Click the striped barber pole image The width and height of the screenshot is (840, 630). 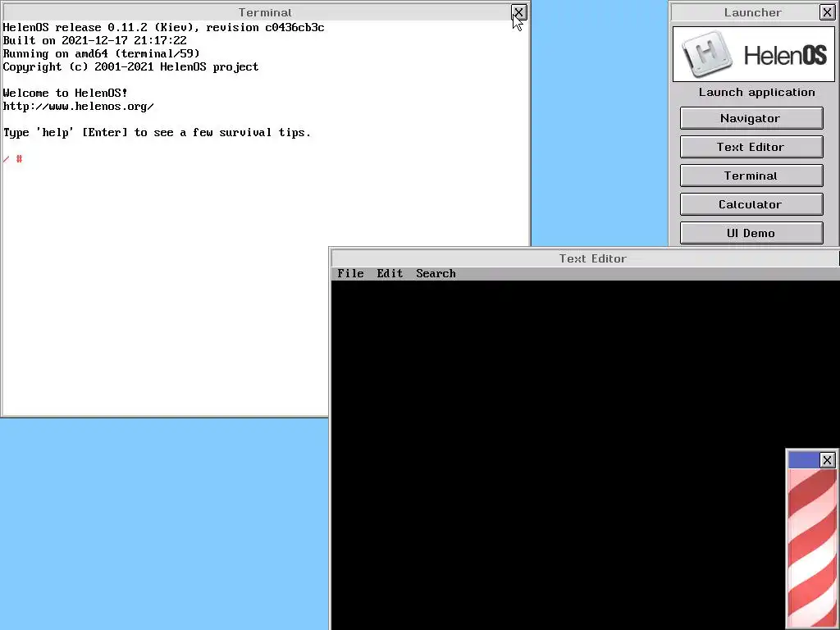[x=812, y=548]
